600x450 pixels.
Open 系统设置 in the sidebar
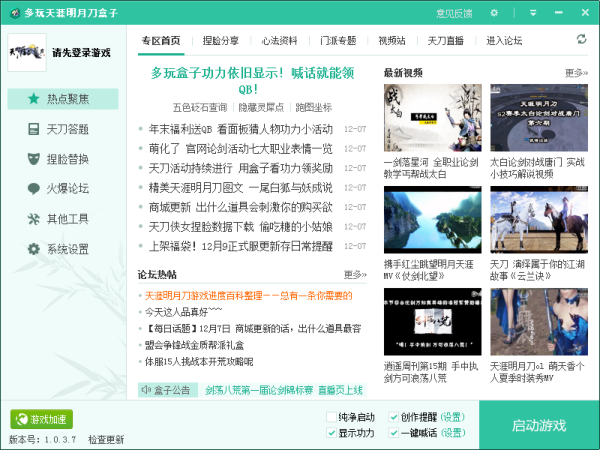coord(64,249)
